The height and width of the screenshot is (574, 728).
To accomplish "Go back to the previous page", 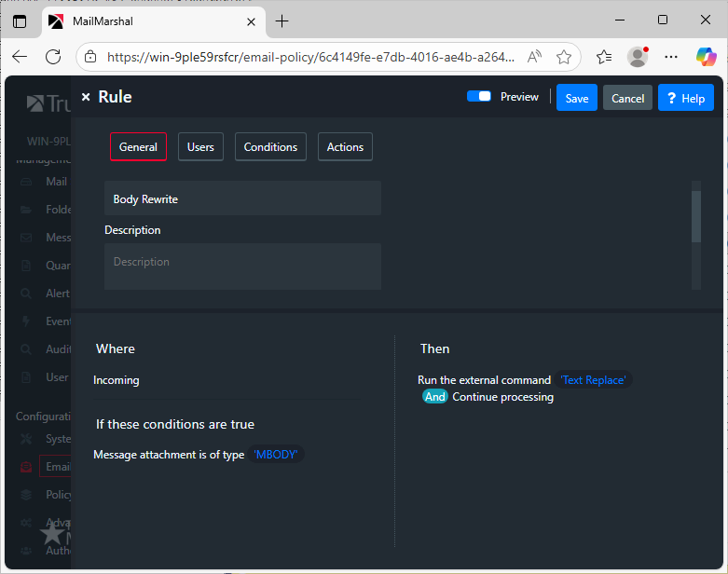I will [x=20, y=57].
